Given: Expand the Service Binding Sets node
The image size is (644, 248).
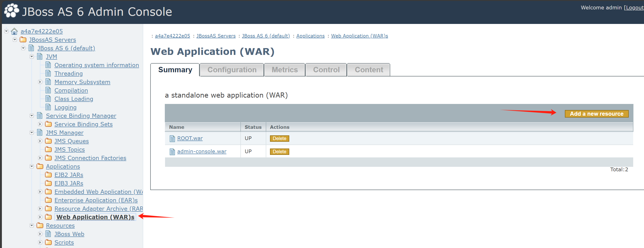Looking at the screenshot, I should 40,124.
